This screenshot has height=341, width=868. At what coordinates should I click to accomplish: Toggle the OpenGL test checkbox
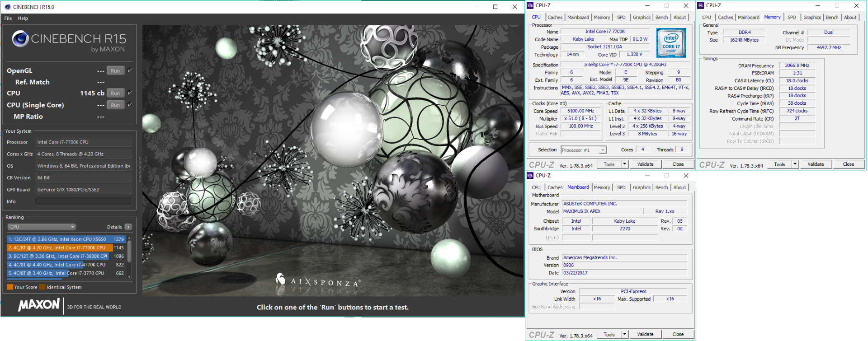point(130,70)
